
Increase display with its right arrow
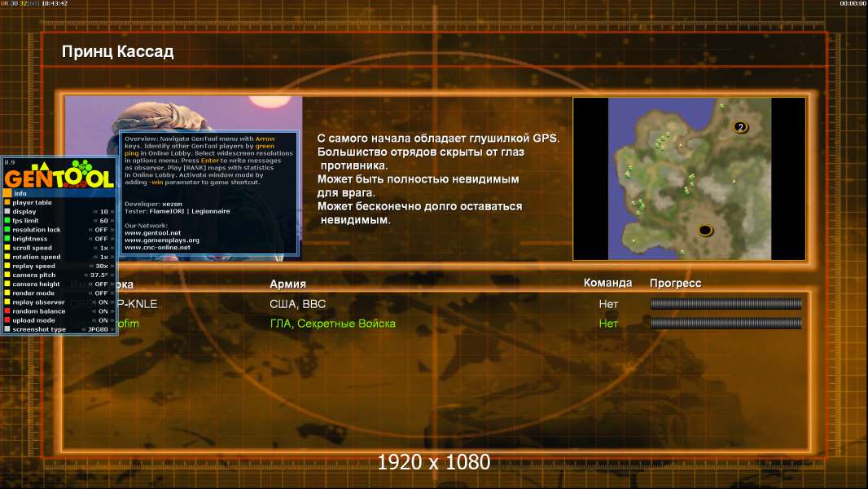point(112,212)
